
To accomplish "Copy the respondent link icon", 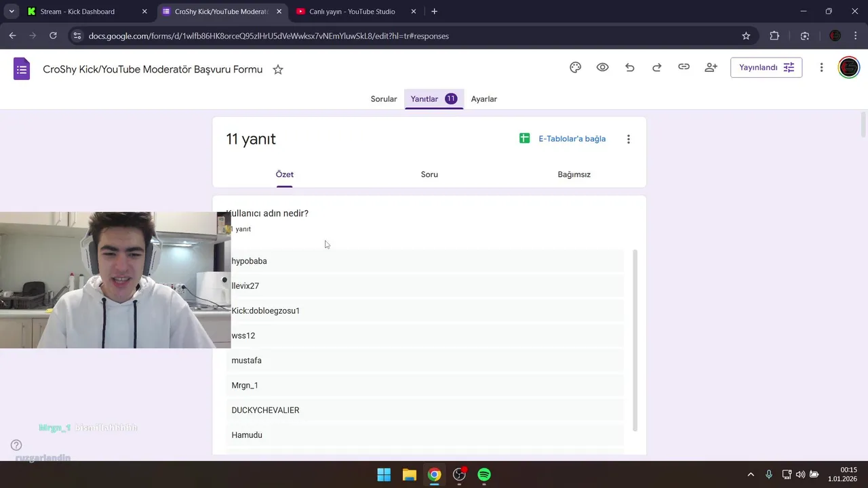I will (x=684, y=67).
